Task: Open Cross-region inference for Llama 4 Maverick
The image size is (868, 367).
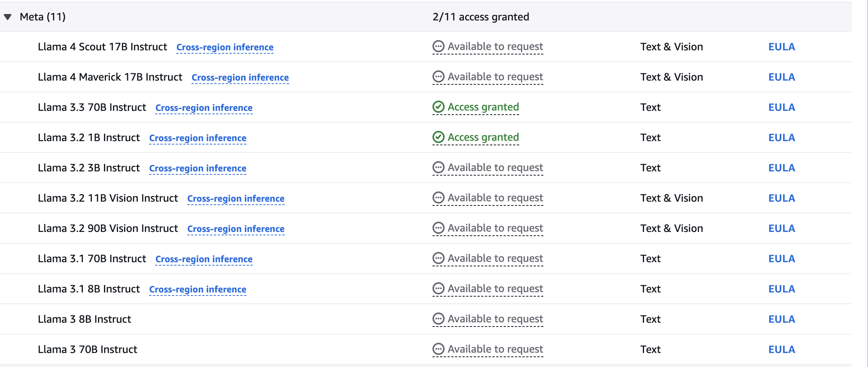Action: tap(240, 78)
